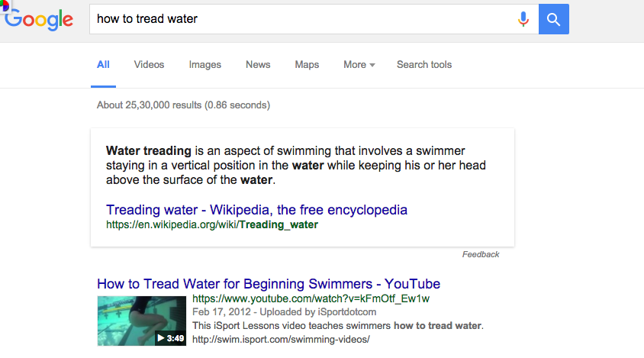Click the play triangle on the video duration badge

click(x=160, y=338)
